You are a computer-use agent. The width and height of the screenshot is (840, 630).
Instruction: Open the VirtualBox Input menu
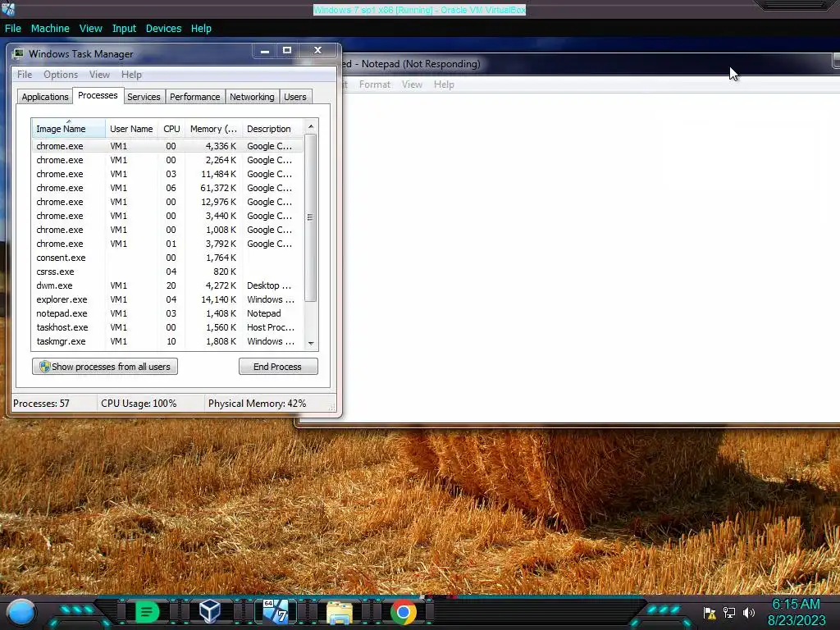[124, 29]
